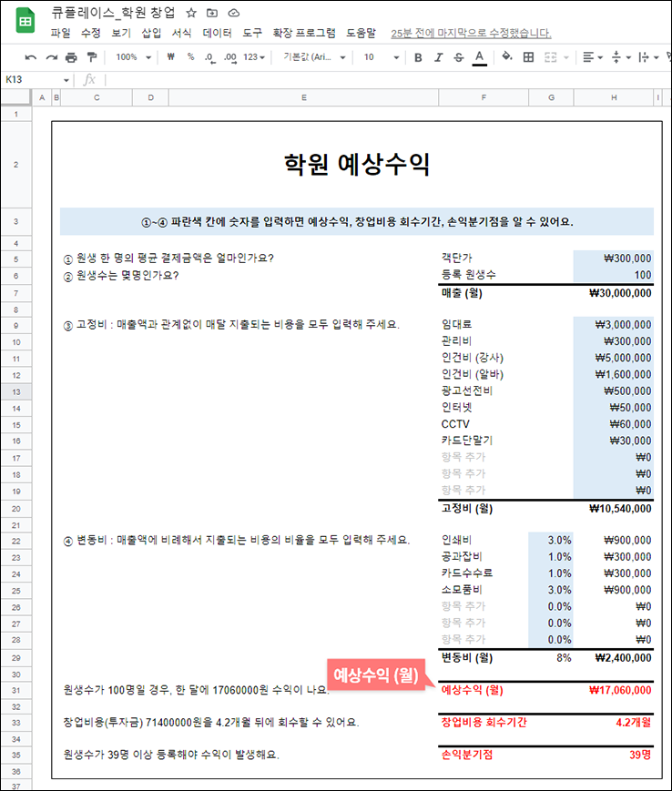The height and width of the screenshot is (791, 672).
Task: Click the last edited 25분 전 link
Action: (471, 33)
